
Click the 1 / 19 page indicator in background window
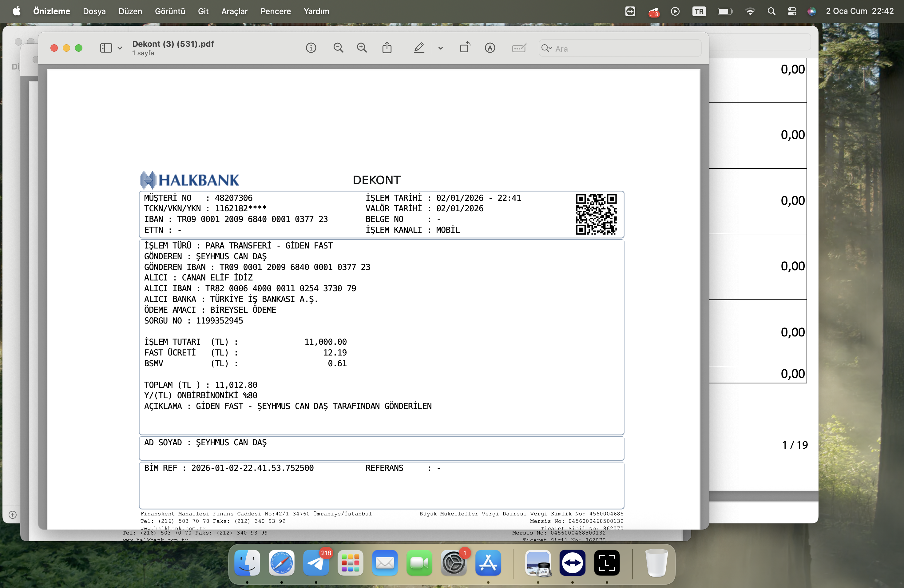click(x=795, y=445)
